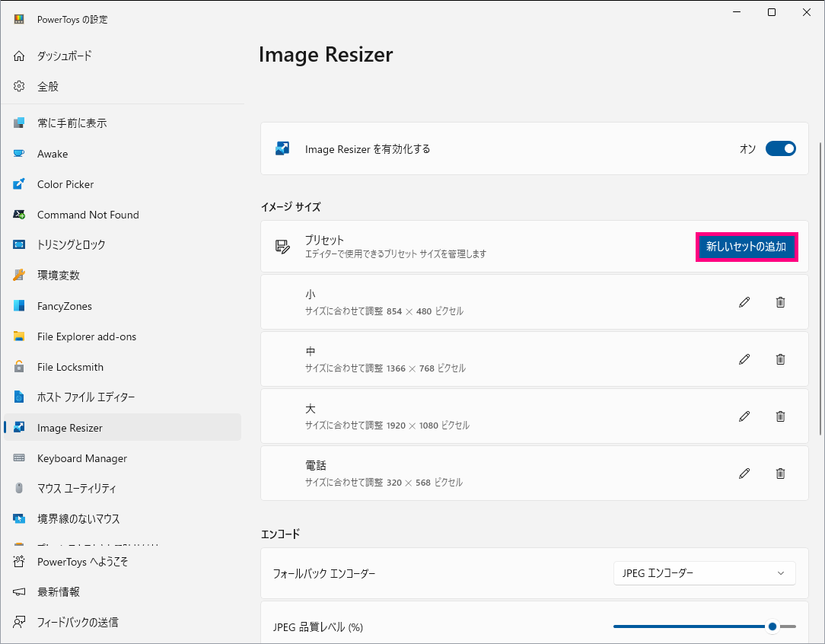Click the Keyboard Manager keyboard icon
Screen dimensions: 825x644
coord(19,458)
